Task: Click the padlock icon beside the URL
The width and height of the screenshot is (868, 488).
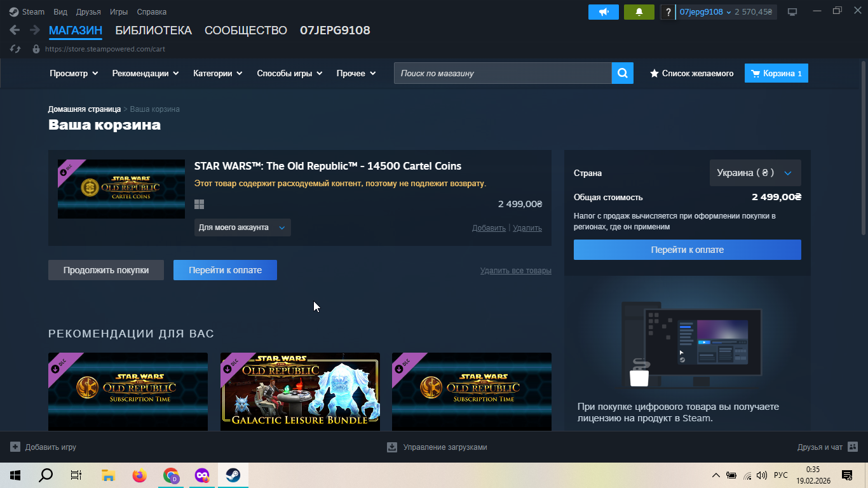Action: (x=36, y=49)
